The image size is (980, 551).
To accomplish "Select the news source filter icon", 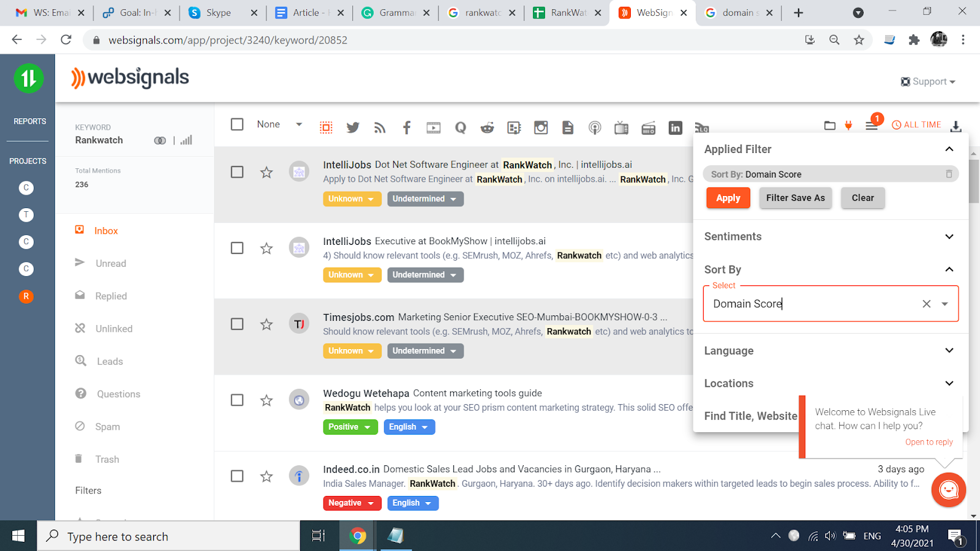I will point(514,127).
